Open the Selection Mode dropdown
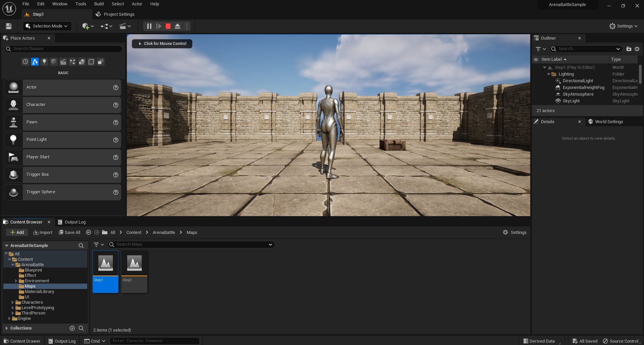644x345 pixels. (47, 26)
